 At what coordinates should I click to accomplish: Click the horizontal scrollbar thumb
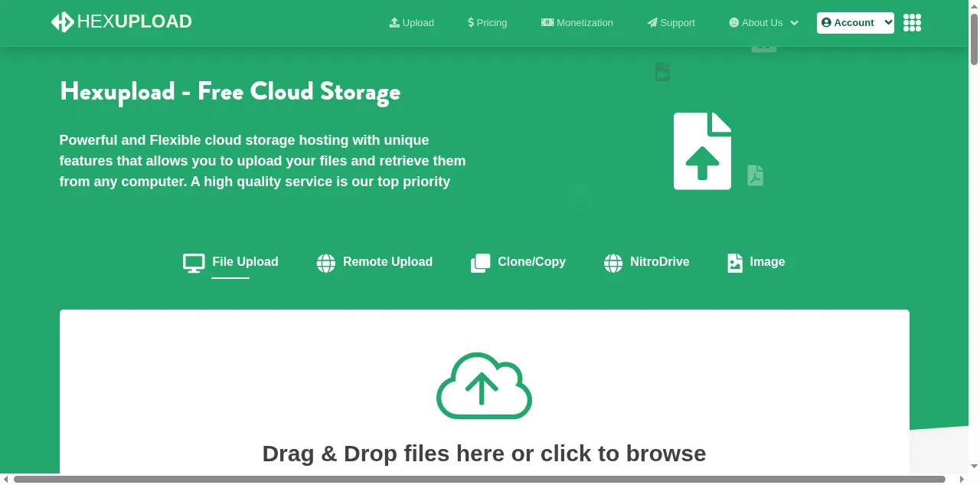(x=479, y=480)
